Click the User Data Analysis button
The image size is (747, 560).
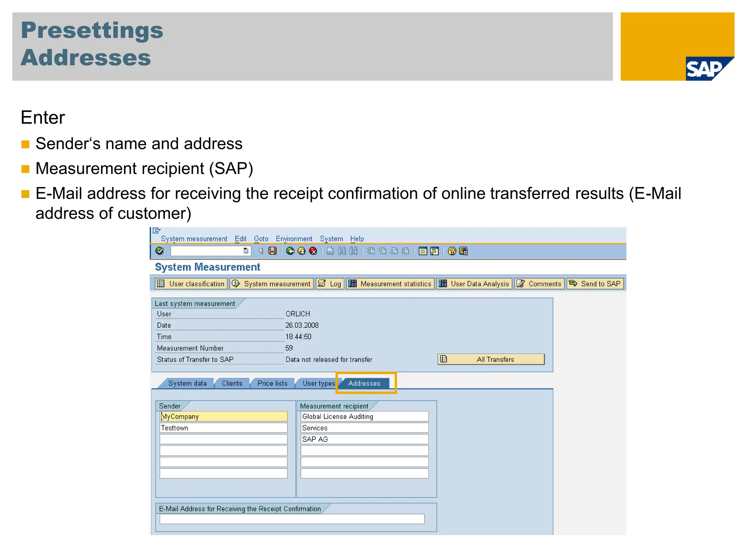(474, 284)
